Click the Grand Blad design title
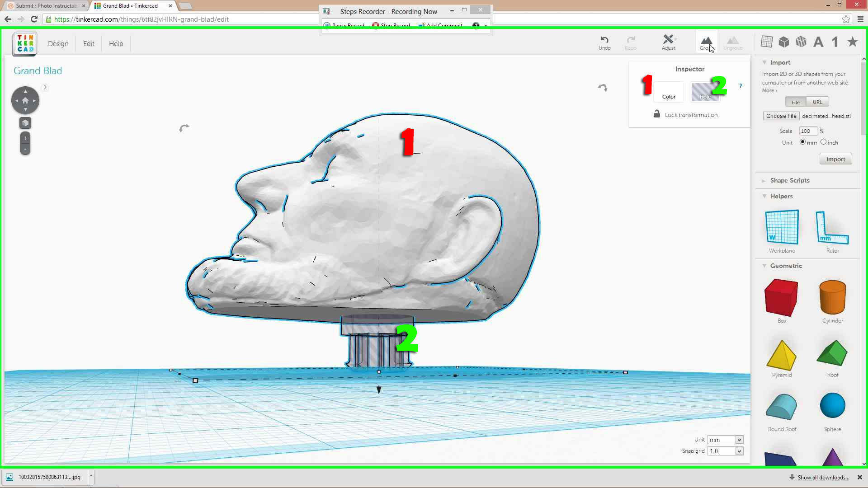 (x=38, y=71)
